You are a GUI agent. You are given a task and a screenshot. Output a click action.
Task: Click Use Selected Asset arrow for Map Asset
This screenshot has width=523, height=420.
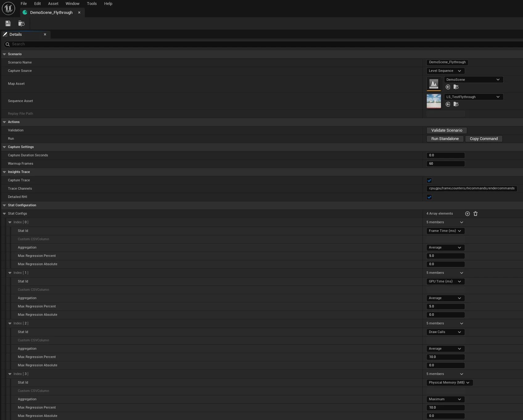(448, 87)
